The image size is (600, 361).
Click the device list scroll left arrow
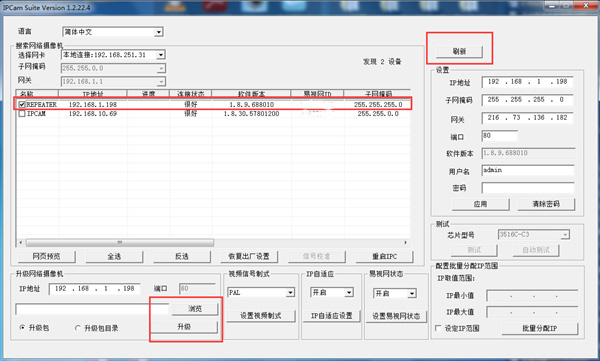point(21,243)
